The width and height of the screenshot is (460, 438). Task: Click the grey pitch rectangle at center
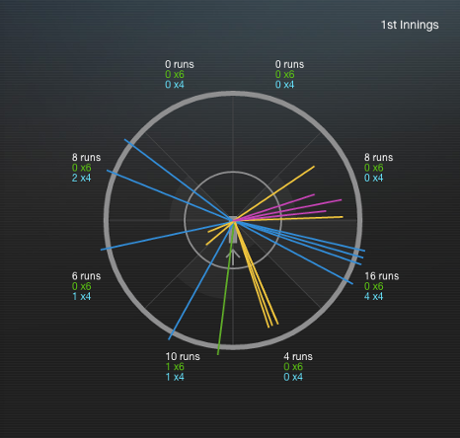pyautogui.click(x=233, y=230)
